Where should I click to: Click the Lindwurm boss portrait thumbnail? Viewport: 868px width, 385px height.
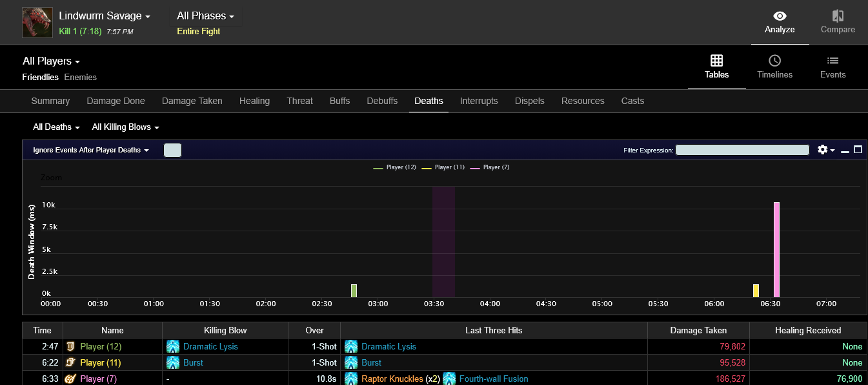[x=37, y=23]
